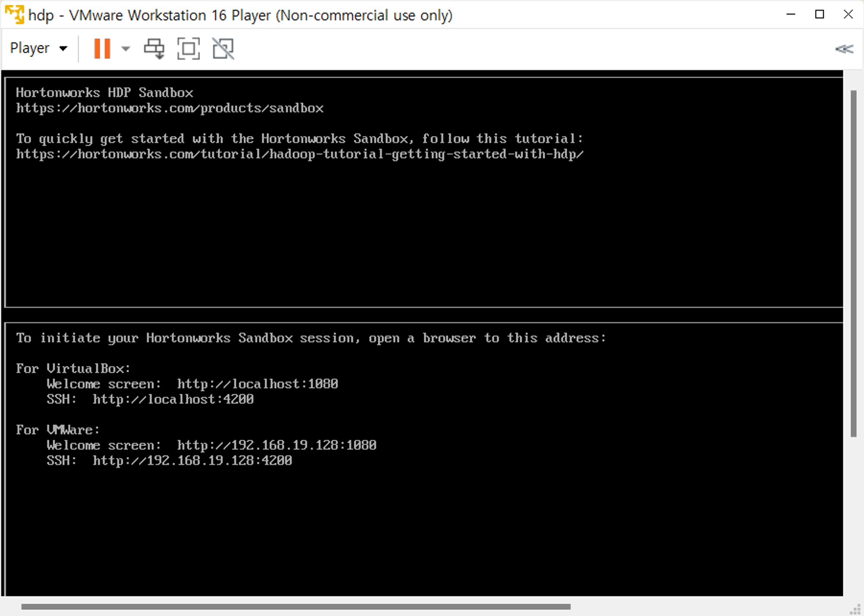Click VMware SSH address http://192.168.19.128:4200
Screen dimensions: 864x616
pos(193,461)
